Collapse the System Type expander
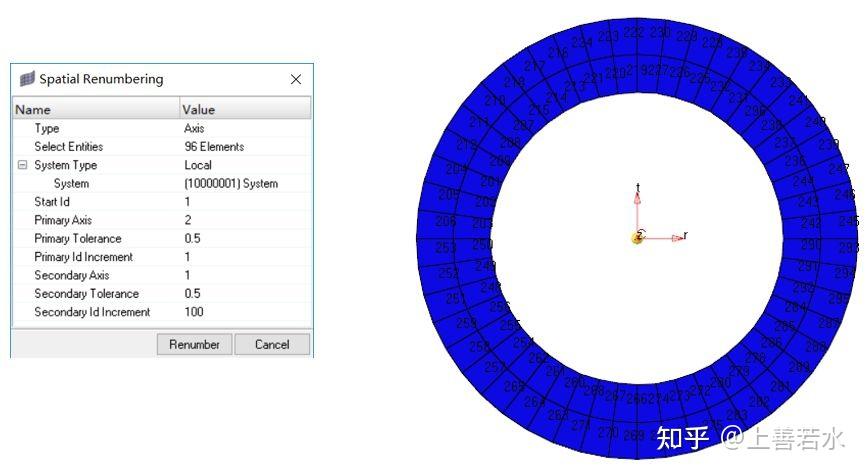The height and width of the screenshot is (473, 867). coord(22,165)
